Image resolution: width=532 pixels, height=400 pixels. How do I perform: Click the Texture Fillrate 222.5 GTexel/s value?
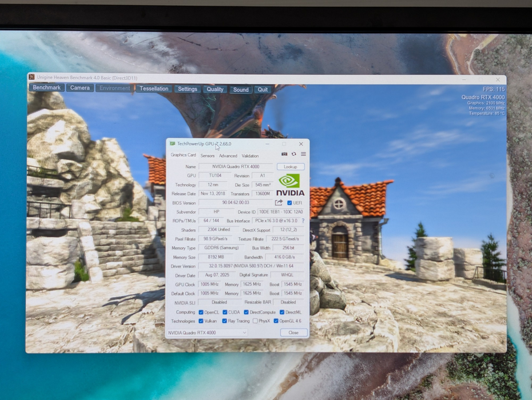pyautogui.click(x=285, y=239)
